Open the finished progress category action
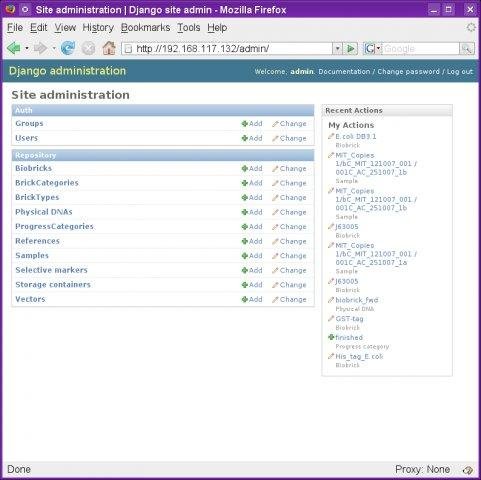The width and height of the screenshot is (481, 480). pos(349,338)
